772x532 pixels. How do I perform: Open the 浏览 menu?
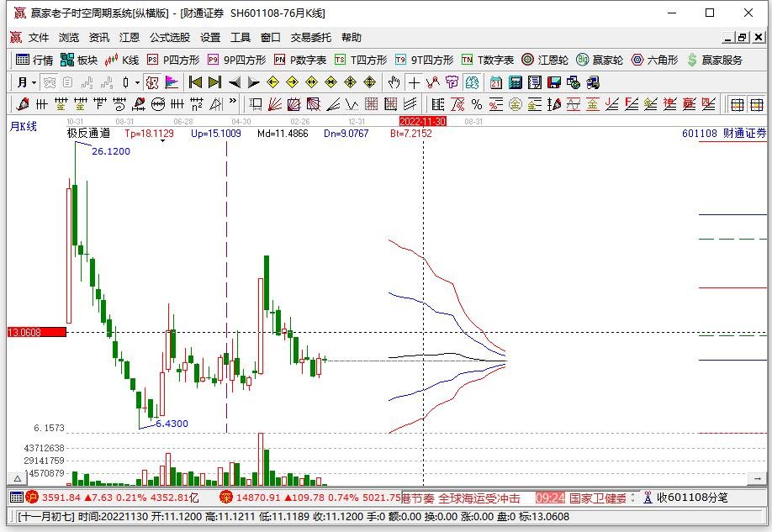pyautogui.click(x=69, y=38)
